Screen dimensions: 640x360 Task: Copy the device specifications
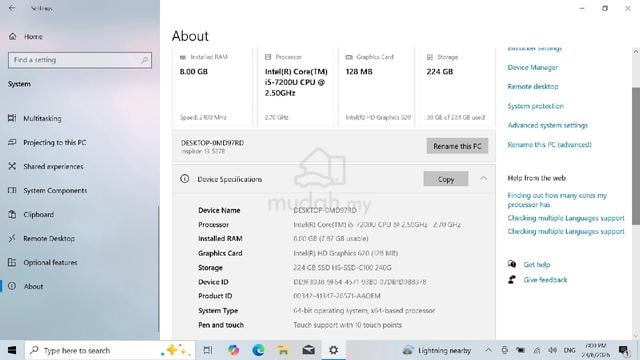coord(446,179)
